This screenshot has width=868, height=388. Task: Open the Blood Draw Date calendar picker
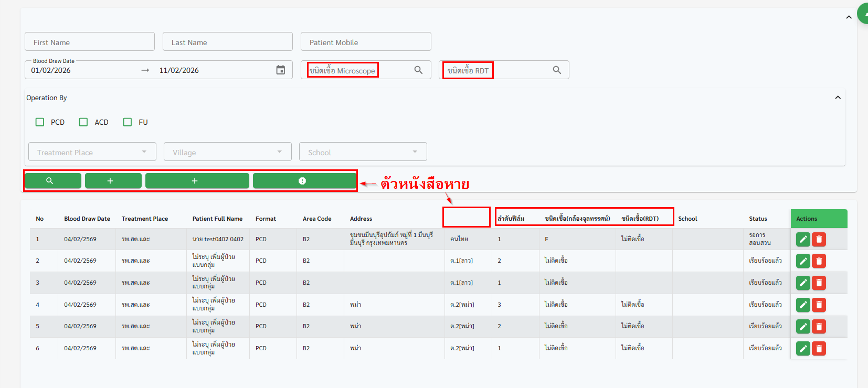coord(281,70)
